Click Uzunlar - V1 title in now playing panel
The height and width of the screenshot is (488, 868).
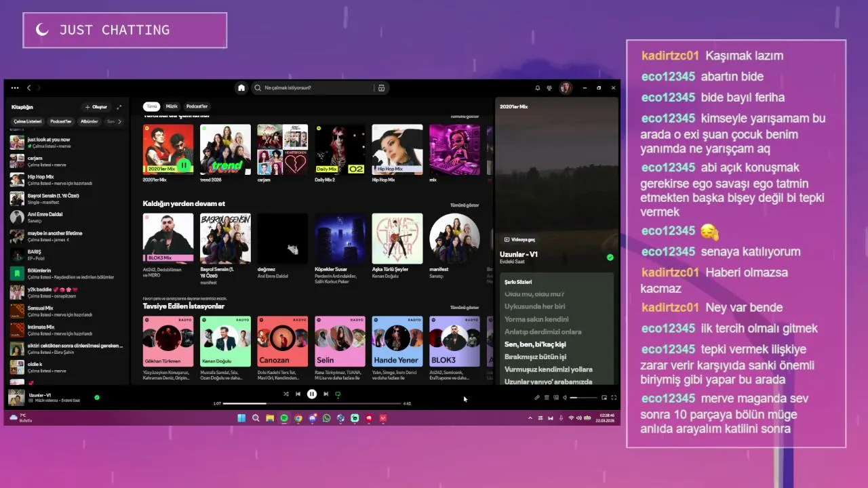(x=519, y=254)
